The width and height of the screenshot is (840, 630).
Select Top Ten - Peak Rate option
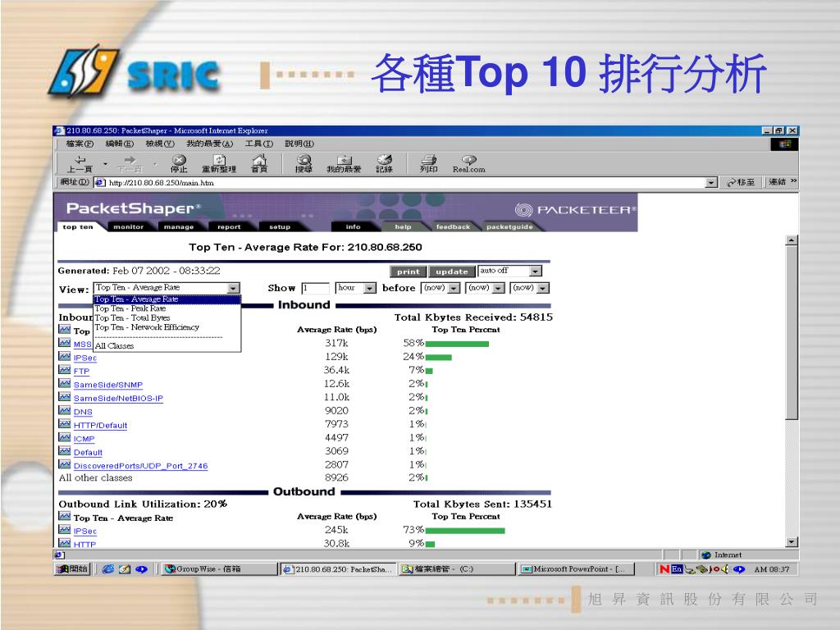[167, 308]
